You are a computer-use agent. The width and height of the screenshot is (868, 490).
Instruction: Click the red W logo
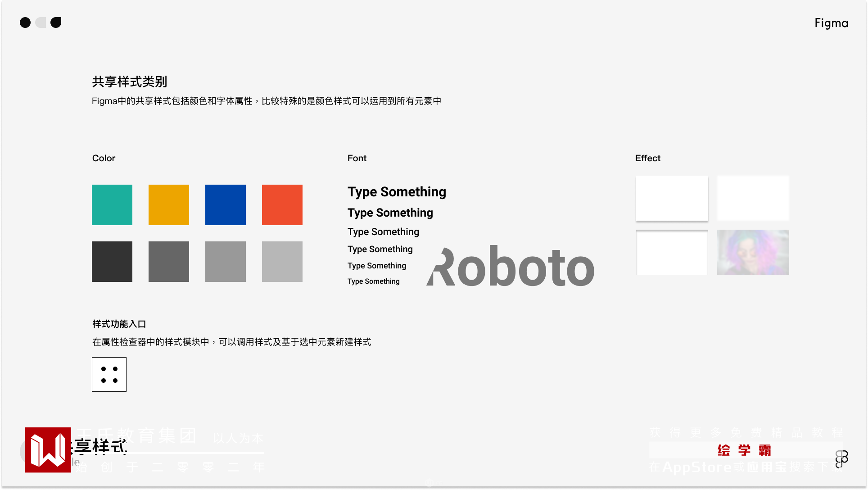(x=48, y=449)
